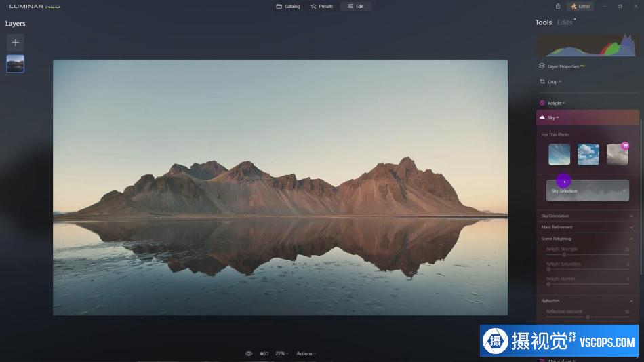Image resolution: width=644 pixels, height=362 pixels.
Task: Adjust the Reflection Amount slider
Action: click(x=588, y=317)
